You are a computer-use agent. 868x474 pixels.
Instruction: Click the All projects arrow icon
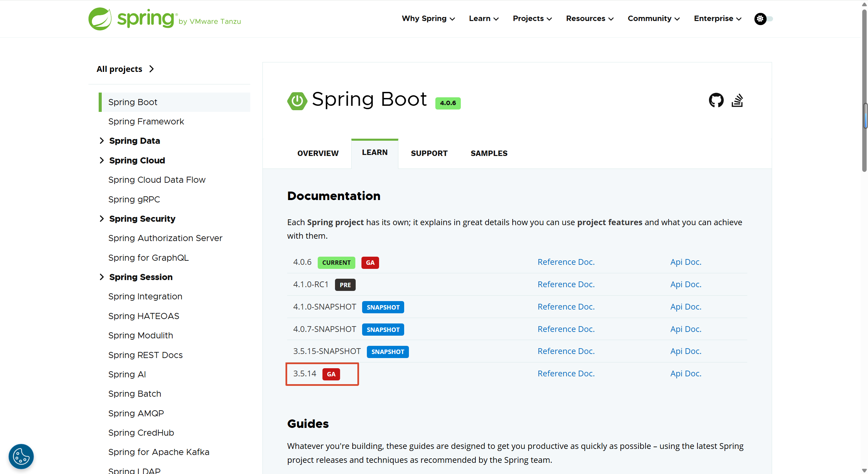click(152, 69)
